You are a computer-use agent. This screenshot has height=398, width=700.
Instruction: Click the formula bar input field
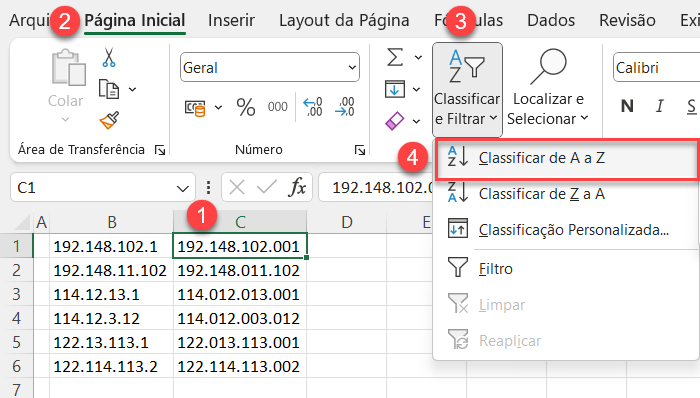tap(376, 187)
